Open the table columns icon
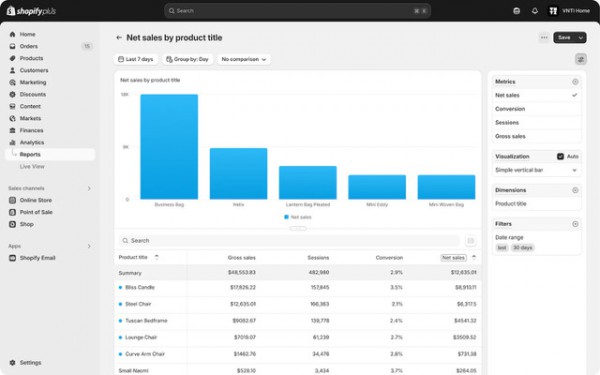Screen dimensions: 600x375 [471, 241]
